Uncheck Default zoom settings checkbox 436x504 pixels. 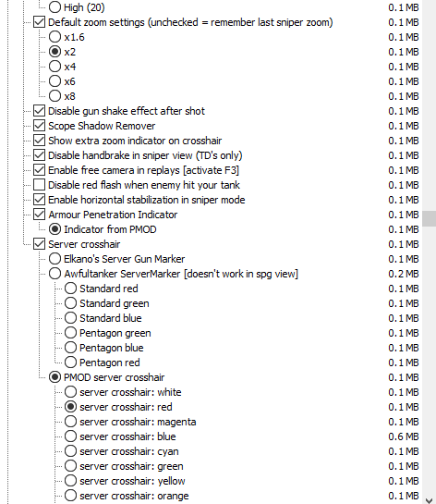(39, 22)
